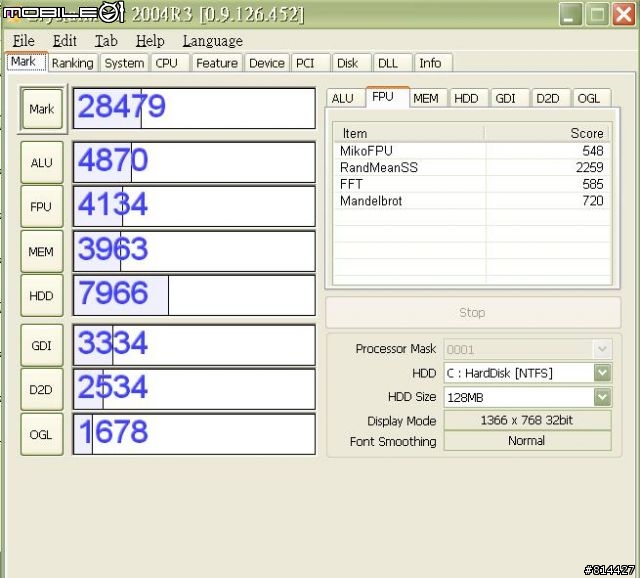Open the Language menu
640x578 pixels.
click(212, 41)
